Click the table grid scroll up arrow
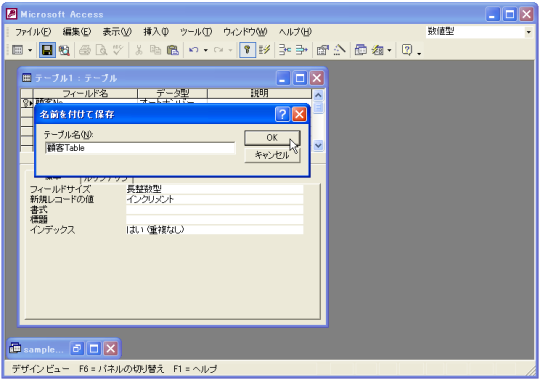 pos(318,94)
